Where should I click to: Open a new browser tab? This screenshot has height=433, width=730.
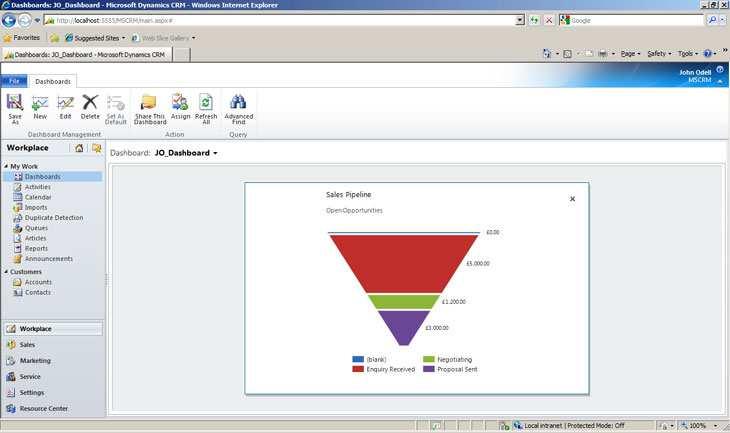coord(182,54)
